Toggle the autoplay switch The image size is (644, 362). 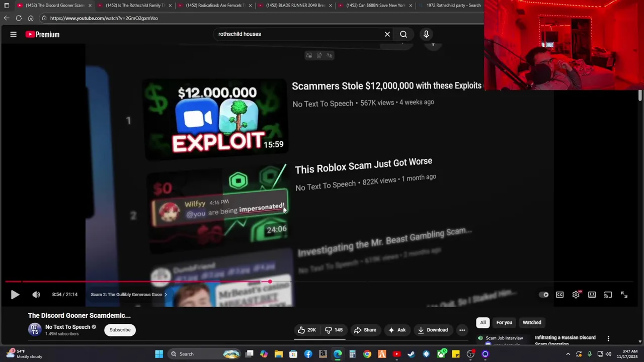(544, 295)
